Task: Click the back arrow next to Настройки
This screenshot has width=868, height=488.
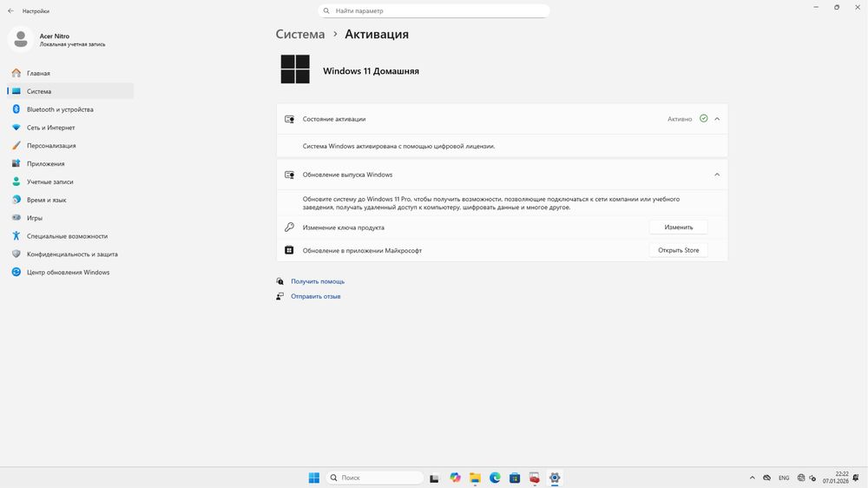Action: pos(10,10)
